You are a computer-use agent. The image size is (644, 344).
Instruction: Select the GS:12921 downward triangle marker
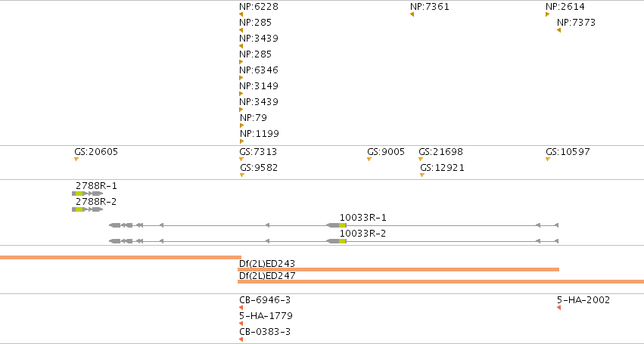422,175
